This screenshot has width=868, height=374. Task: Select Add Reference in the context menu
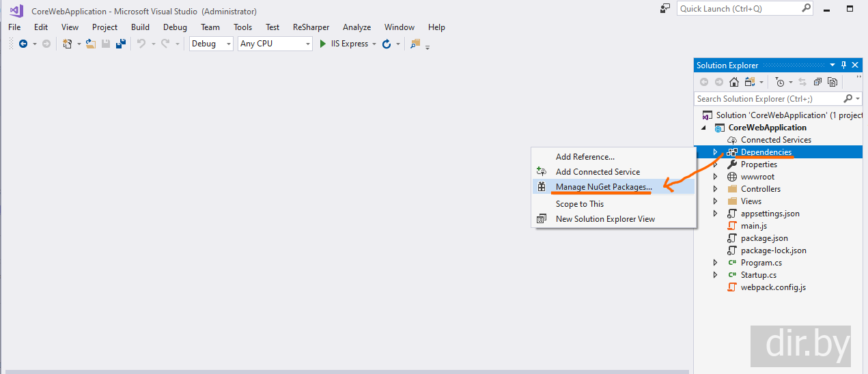585,157
